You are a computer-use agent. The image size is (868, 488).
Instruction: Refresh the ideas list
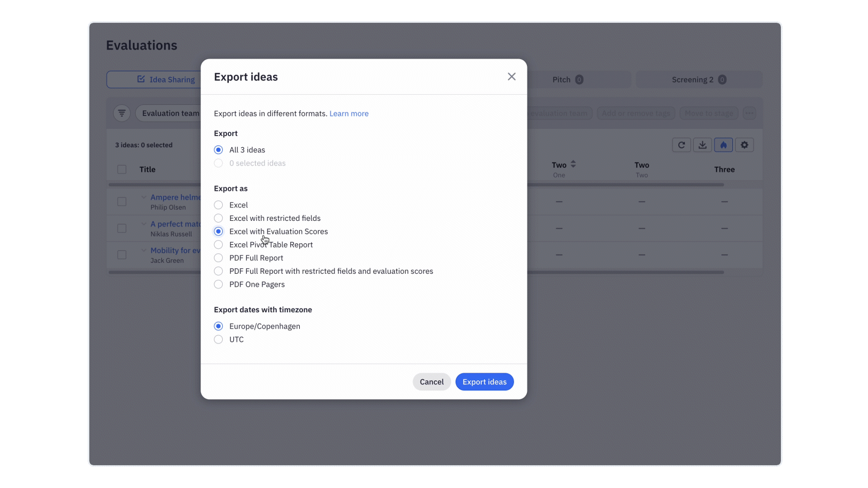tap(681, 144)
